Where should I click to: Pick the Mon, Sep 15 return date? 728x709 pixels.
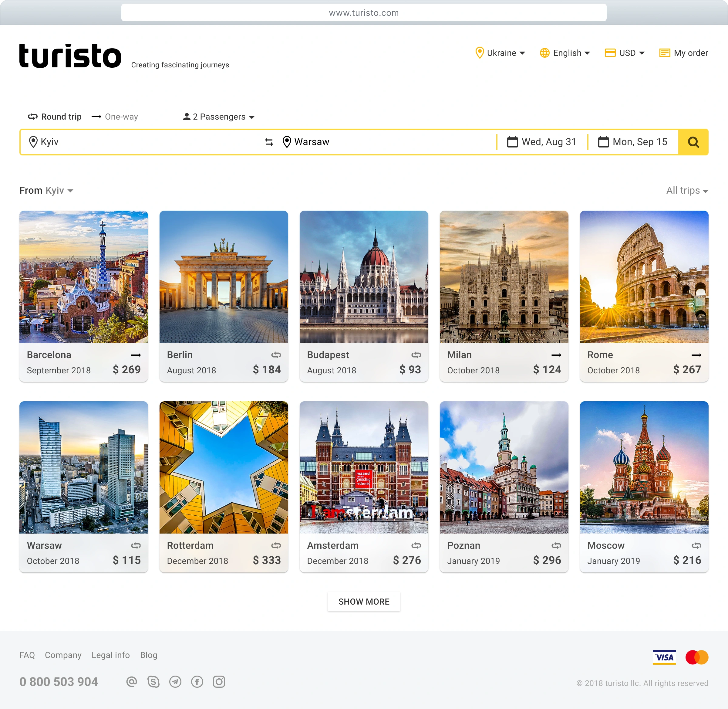(x=633, y=142)
